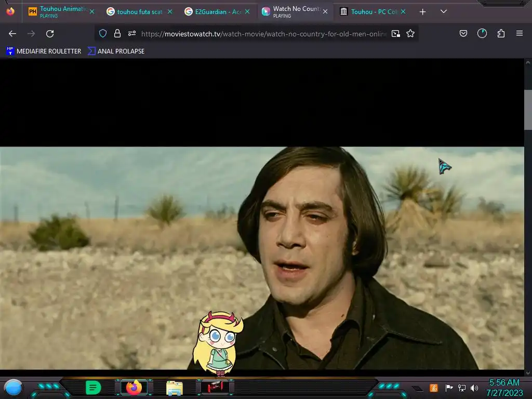532x399 pixels.
Task: Open site permissions icon in address bar
Action: [x=132, y=33]
